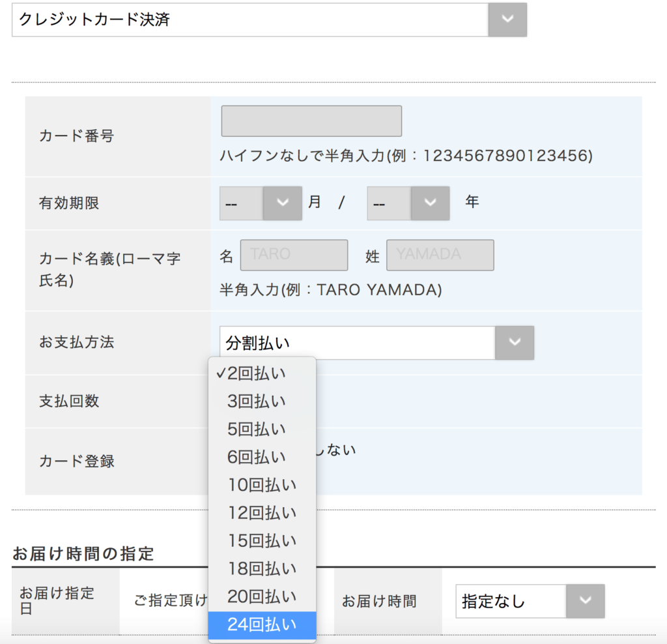Click the last name field with YAMADA placeholder
This screenshot has height=644, width=667.
click(x=440, y=255)
